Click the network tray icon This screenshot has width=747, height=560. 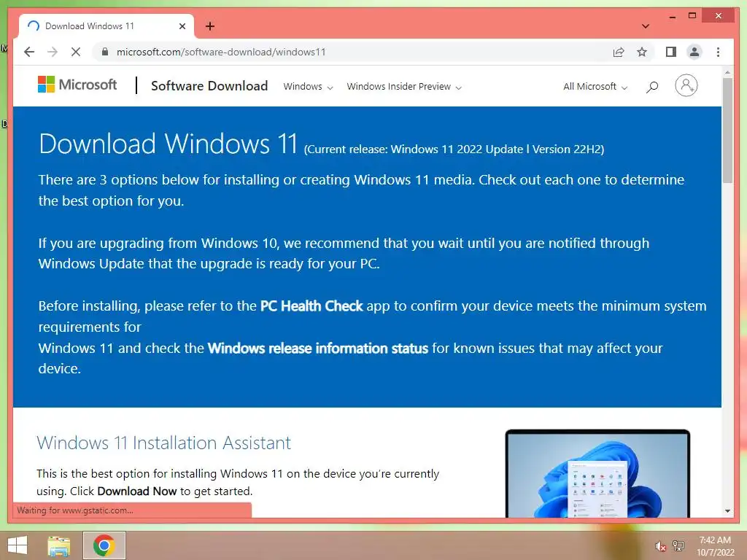[x=678, y=545]
